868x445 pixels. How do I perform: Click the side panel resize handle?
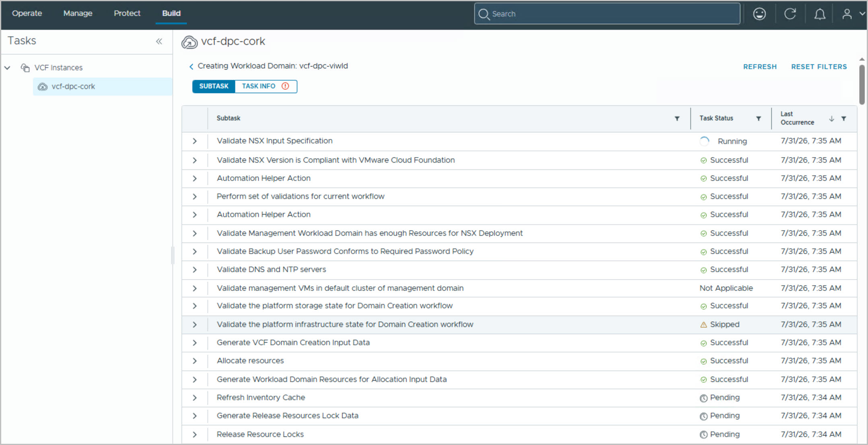tap(173, 255)
